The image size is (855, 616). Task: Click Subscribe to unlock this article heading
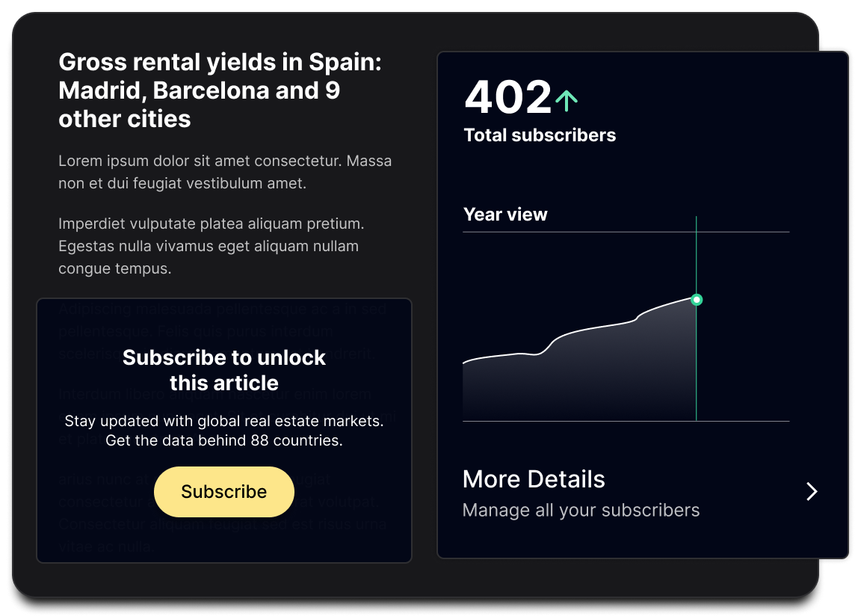[x=224, y=370]
